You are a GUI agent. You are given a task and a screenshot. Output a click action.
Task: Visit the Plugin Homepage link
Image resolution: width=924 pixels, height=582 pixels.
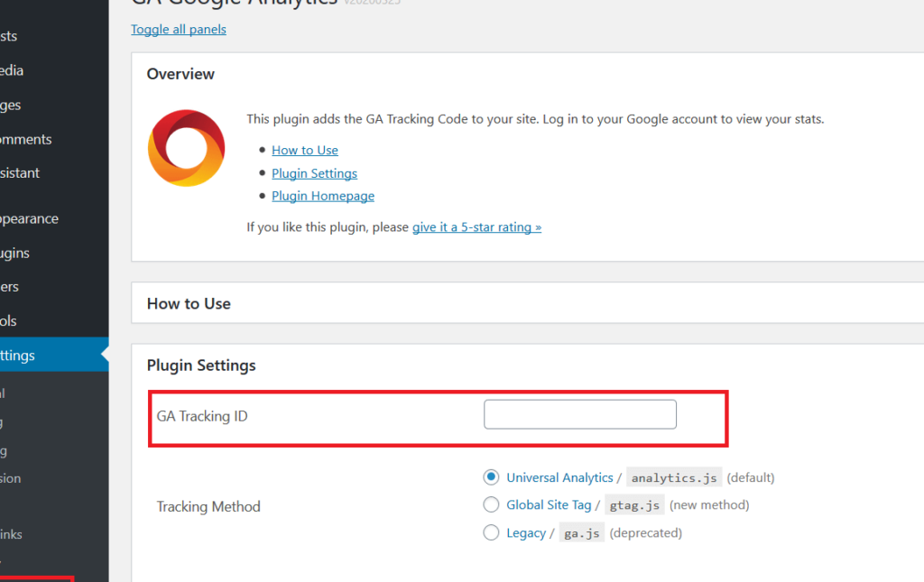[x=323, y=196]
